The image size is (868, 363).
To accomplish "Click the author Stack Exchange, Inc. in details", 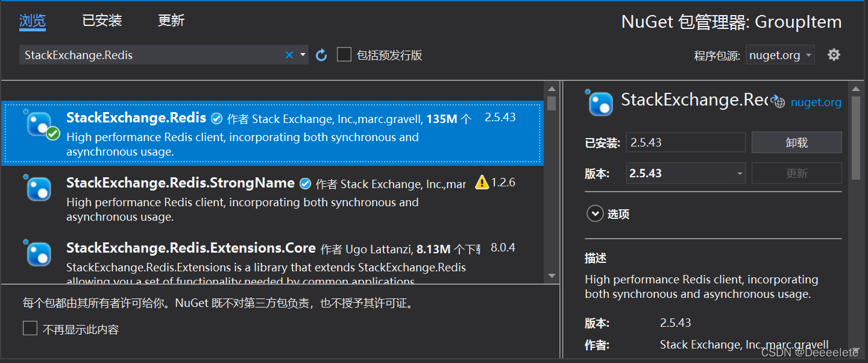I will 744,344.
